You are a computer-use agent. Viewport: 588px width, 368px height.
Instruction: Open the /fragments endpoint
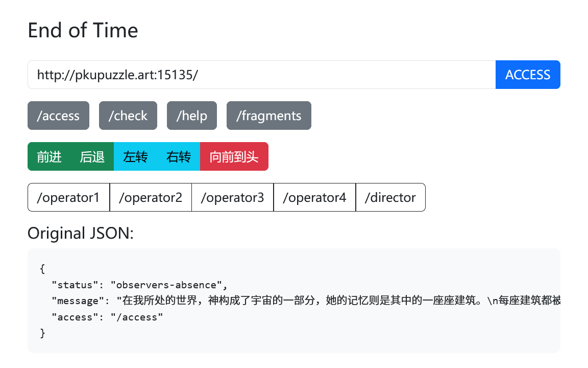pyautogui.click(x=268, y=116)
